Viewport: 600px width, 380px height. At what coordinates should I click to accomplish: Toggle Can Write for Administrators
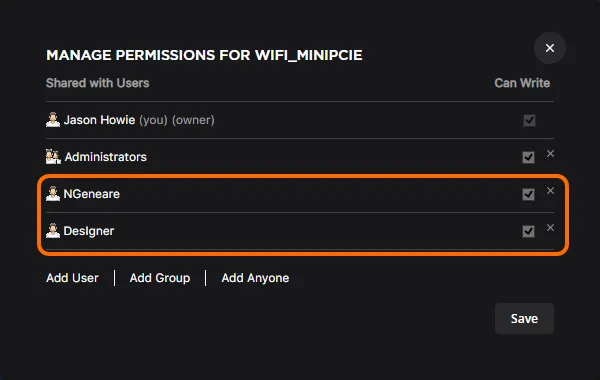528,157
